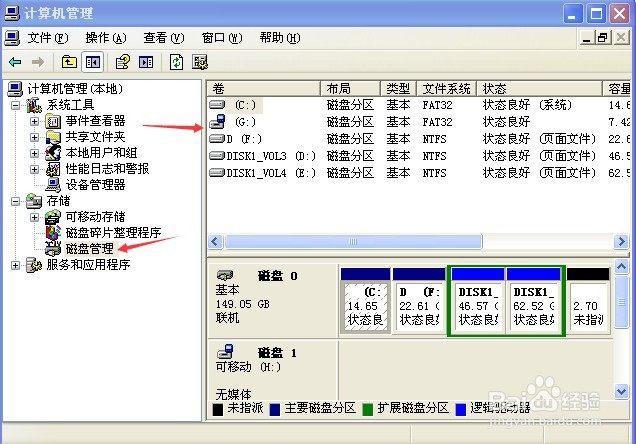Select the (C:) 14.65 partition block
This screenshot has width=636, height=444.
pyautogui.click(x=365, y=301)
